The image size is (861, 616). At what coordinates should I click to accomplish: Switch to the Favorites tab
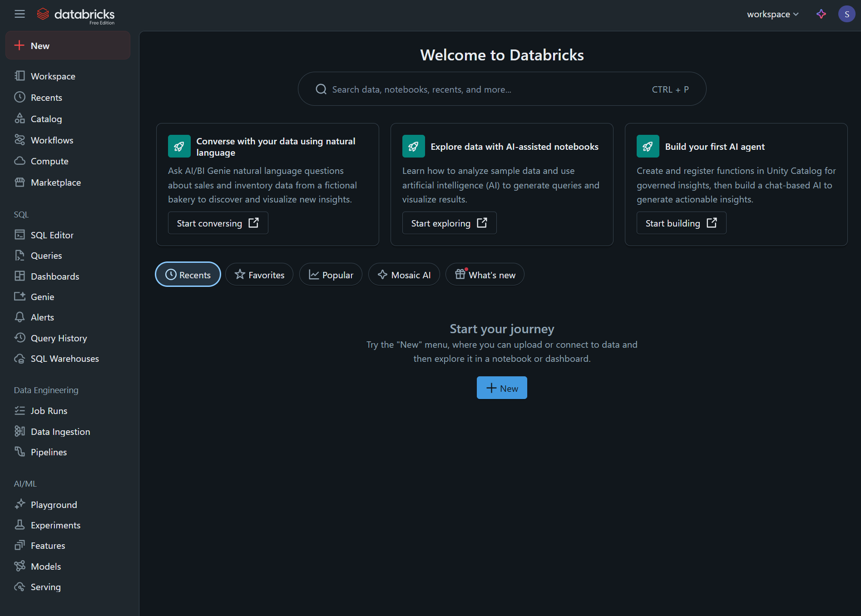click(259, 275)
